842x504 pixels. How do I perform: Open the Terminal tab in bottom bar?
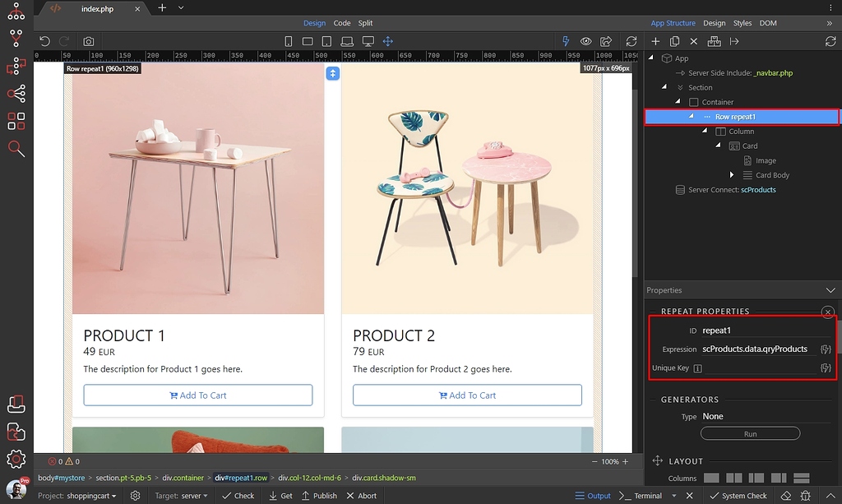click(641, 496)
